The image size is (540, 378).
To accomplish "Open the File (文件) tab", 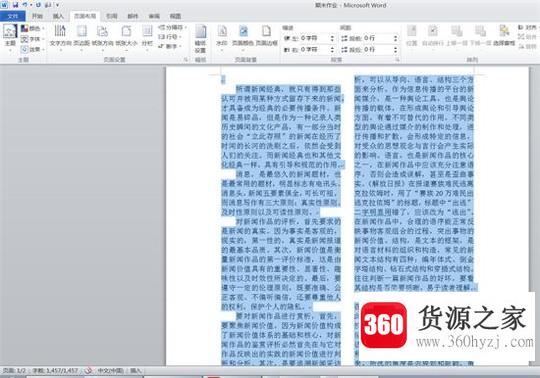I will pyautogui.click(x=12, y=16).
